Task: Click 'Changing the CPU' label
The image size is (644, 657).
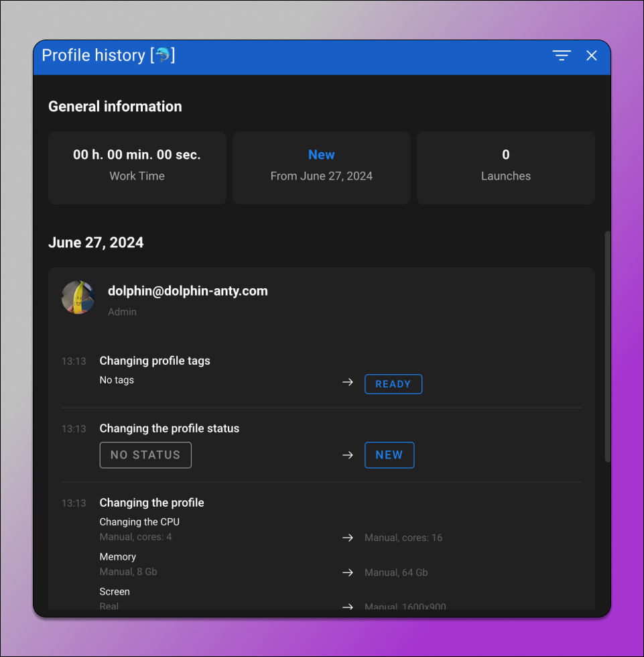Action: tap(139, 522)
